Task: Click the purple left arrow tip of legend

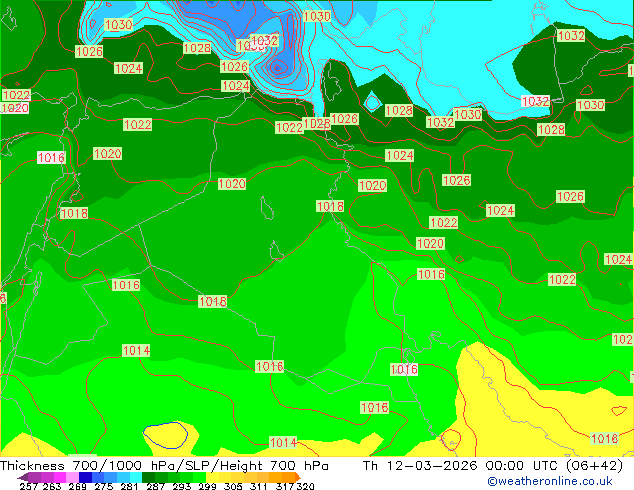Action: pyautogui.click(x=22, y=477)
